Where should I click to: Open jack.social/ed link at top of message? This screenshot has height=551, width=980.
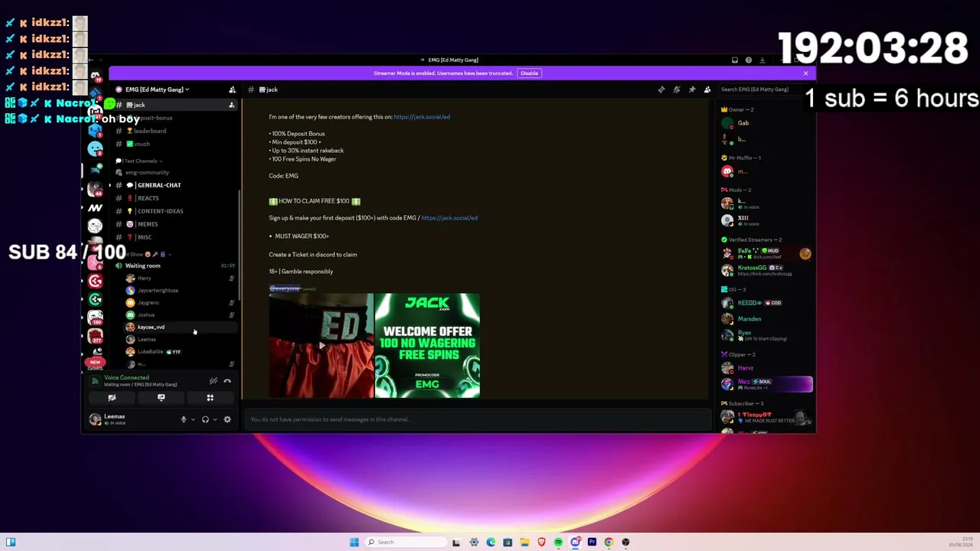422,117
